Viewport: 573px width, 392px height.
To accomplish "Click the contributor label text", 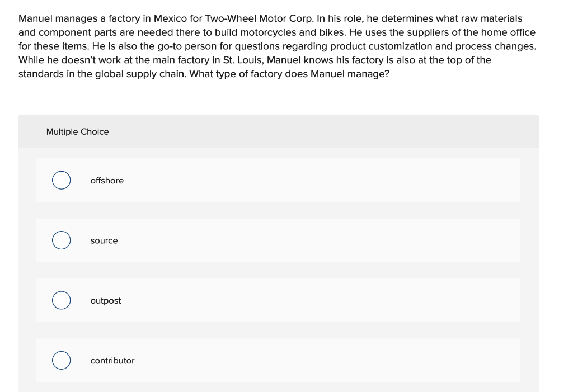I will 112,361.
